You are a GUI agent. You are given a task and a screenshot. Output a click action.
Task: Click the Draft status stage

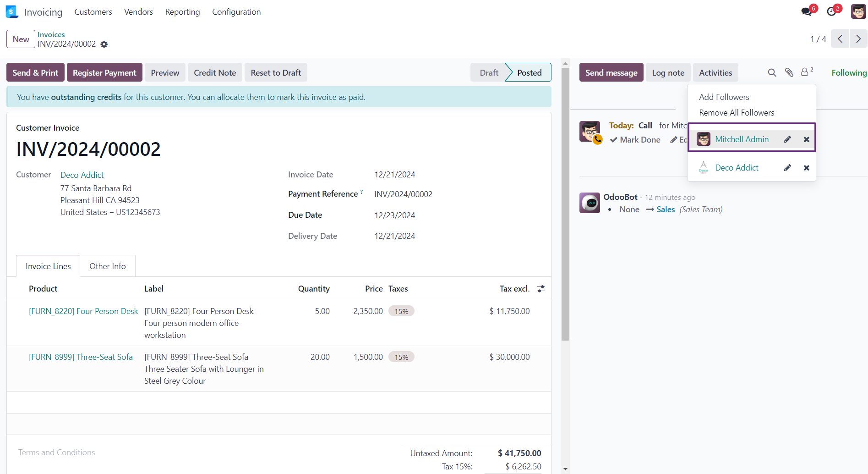489,72
